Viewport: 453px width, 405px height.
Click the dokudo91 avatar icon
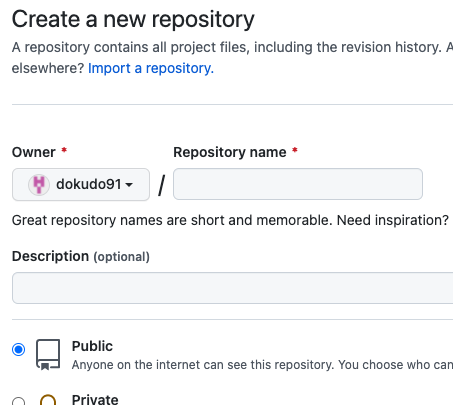coord(39,184)
